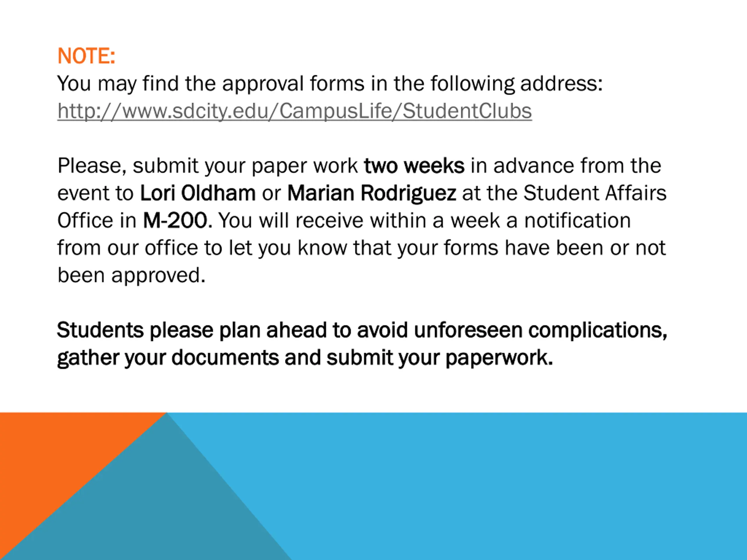
Task: Click the word 'notification'
Action: pyautogui.click(x=577, y=220)
